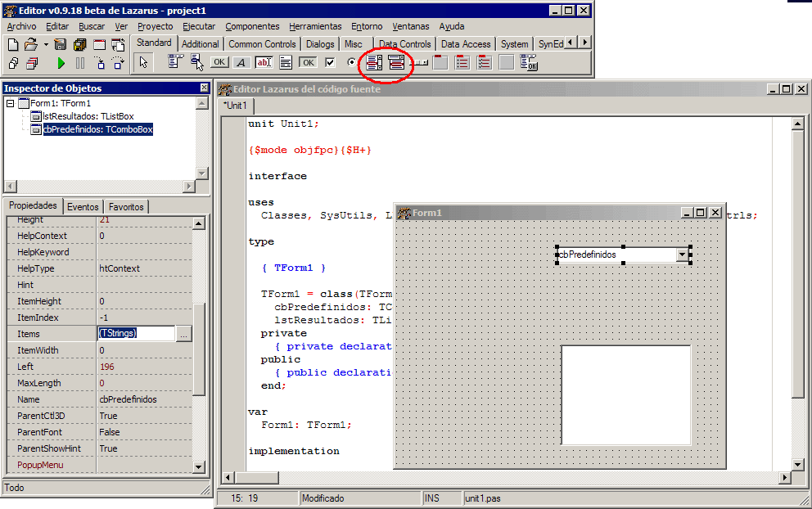Viewport: 812px width, 509px height.
Task: Select the TLabel component icon
Action: [241, 62]
